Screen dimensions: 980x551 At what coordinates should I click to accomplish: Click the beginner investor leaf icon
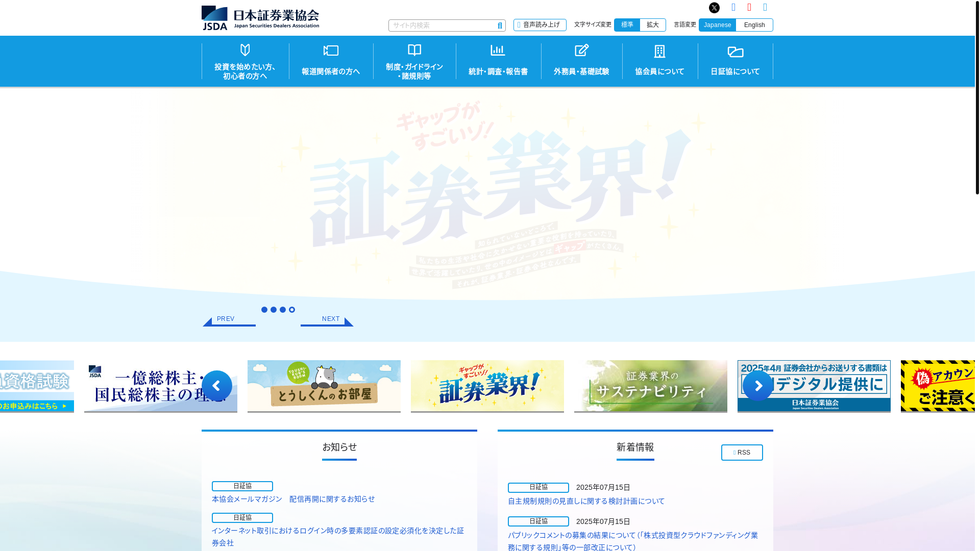point(245,50)
